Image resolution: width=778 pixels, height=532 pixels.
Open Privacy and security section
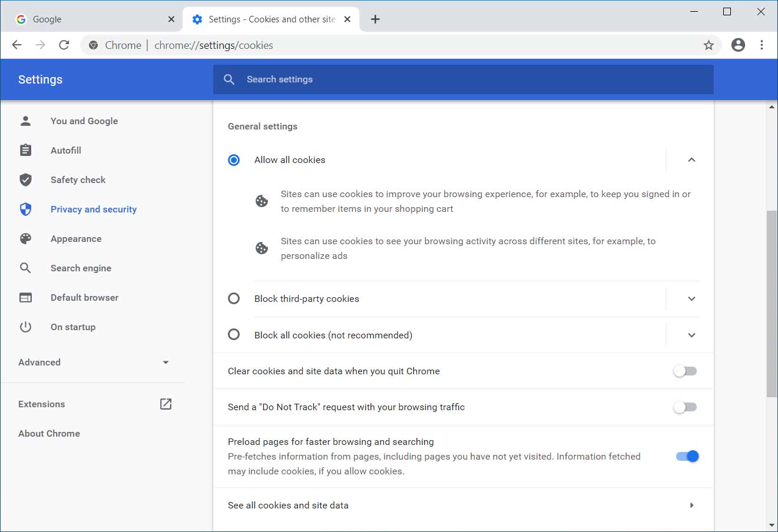pos(93,209)
